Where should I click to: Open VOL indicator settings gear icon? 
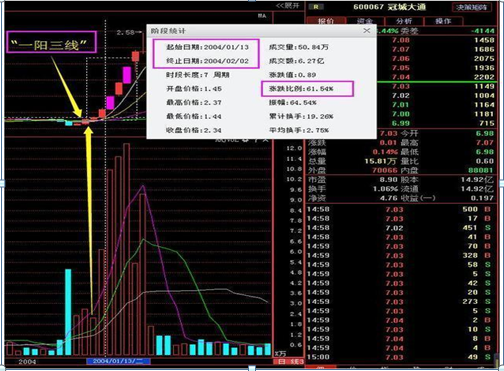[246, 140]
